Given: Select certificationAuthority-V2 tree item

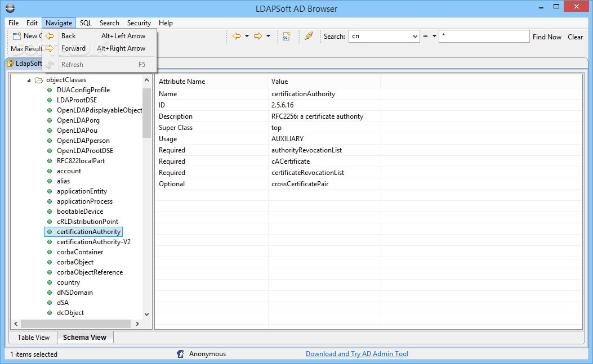Looking at the screenshot, I should pyautogui.click(x=94, y=242).
